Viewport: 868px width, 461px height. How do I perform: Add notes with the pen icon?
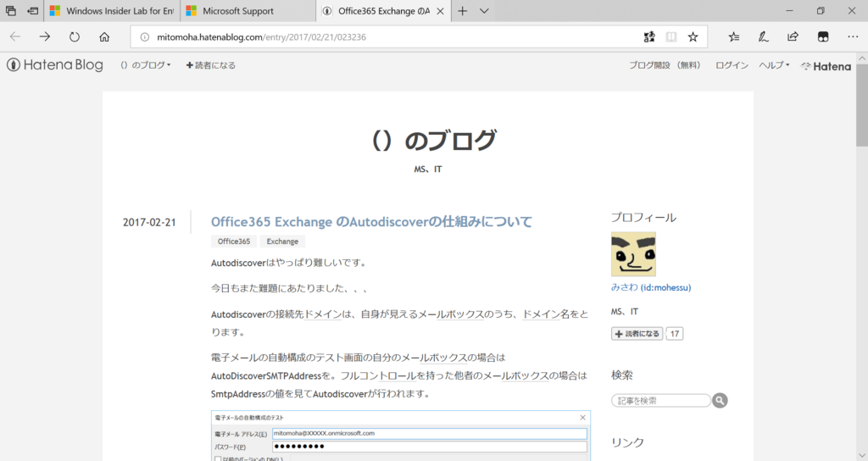[x=764, y=37]
